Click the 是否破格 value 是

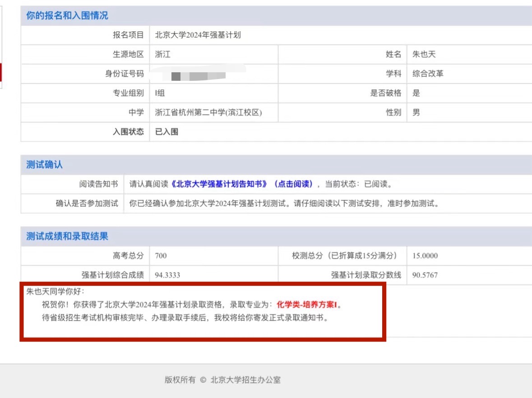point(416,93)
